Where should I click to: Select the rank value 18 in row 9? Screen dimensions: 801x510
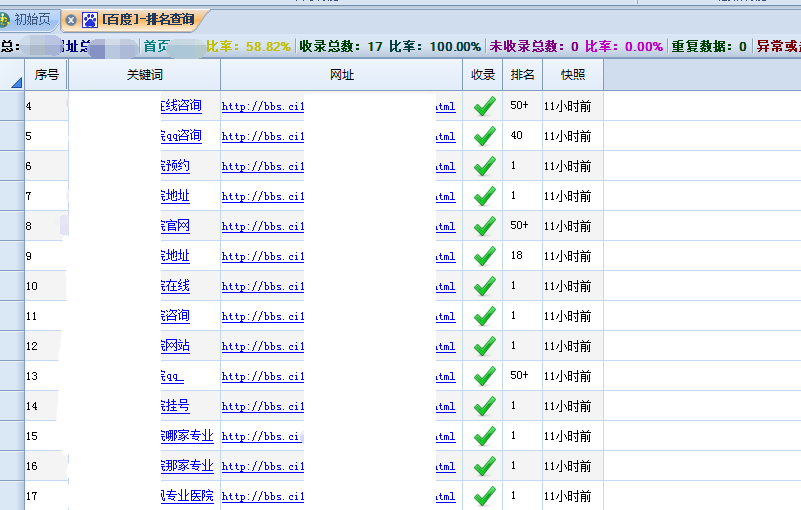(516, 256)
